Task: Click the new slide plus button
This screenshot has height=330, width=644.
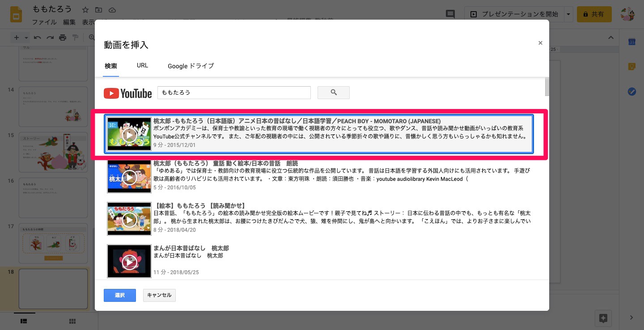Action: coord(17,38)
